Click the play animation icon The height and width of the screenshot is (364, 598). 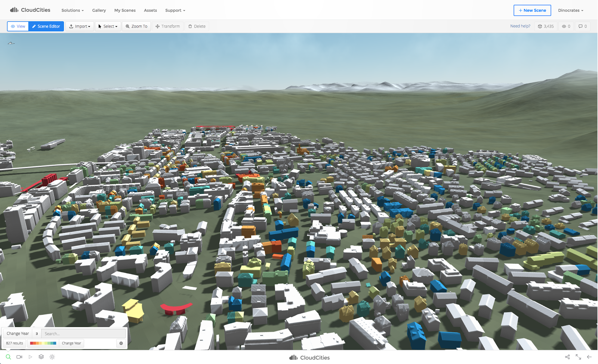(x=30, y=357)
